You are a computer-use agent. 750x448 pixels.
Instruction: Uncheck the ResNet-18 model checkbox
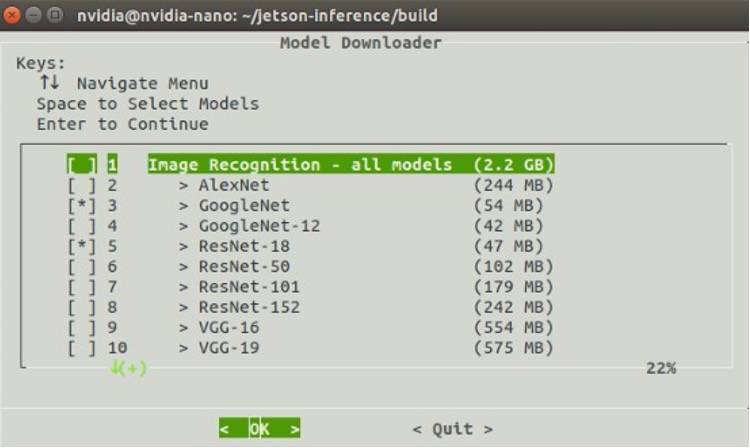click(x=82, y=246)
